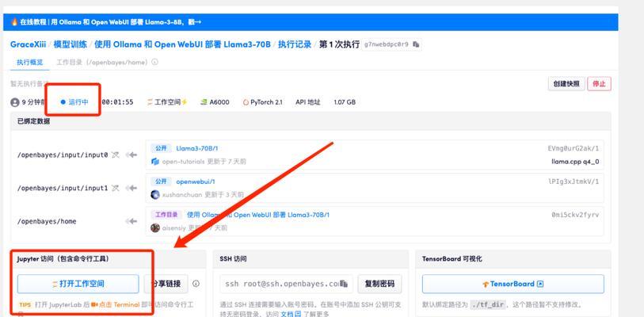The height and width of the screenshot is (317, 644).
Task: Click the unbind icon next to /openbayes/input/input1
Action: (x=116, y=188)
